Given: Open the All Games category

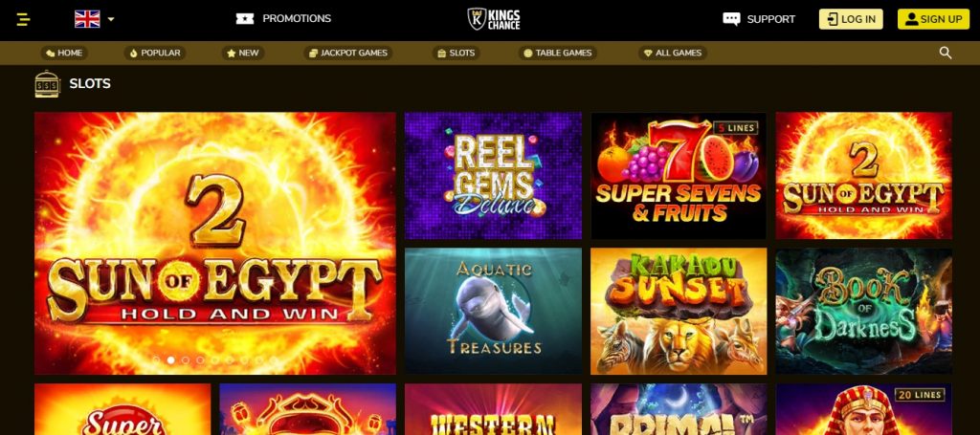Looking at the screenshot, I should pos(673,53).
